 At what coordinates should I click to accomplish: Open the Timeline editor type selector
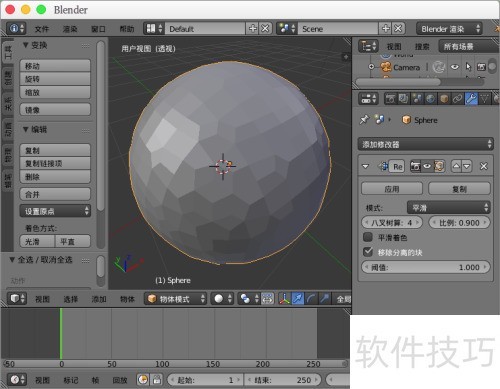click(17, 379)
